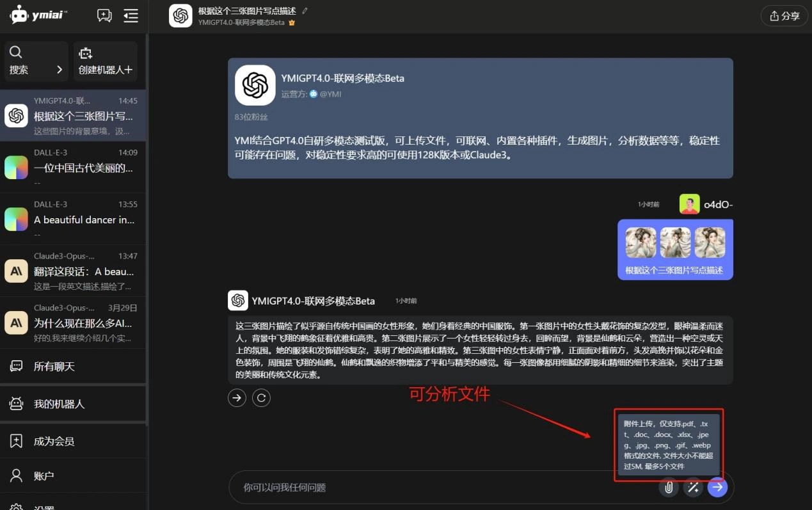The height and width of the screenshot is (510, 812).
Task: Click the 分享 share button
Action: [x=784, y=16]
